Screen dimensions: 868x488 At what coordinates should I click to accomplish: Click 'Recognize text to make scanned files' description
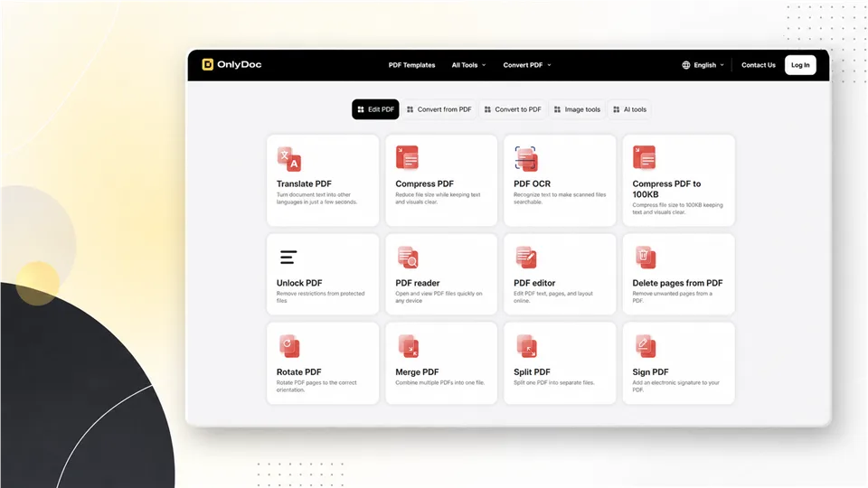tap(560, 198)
